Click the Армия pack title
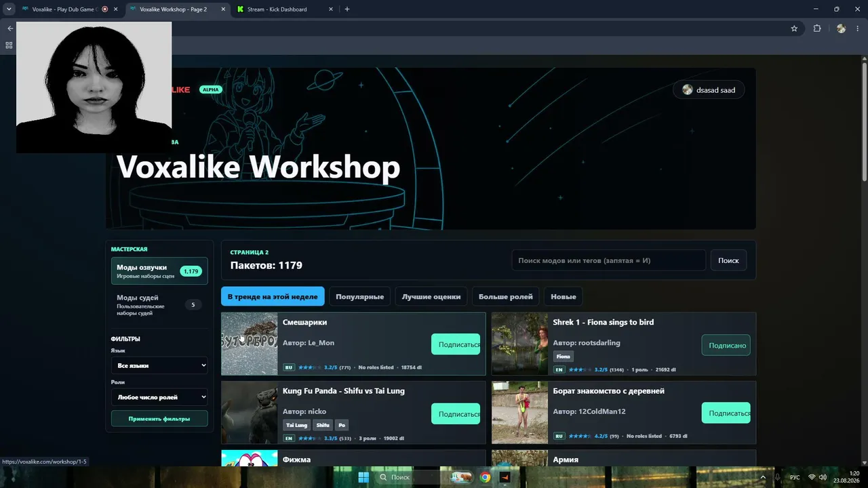Screen dimensions: 868x488 point(566,460)
